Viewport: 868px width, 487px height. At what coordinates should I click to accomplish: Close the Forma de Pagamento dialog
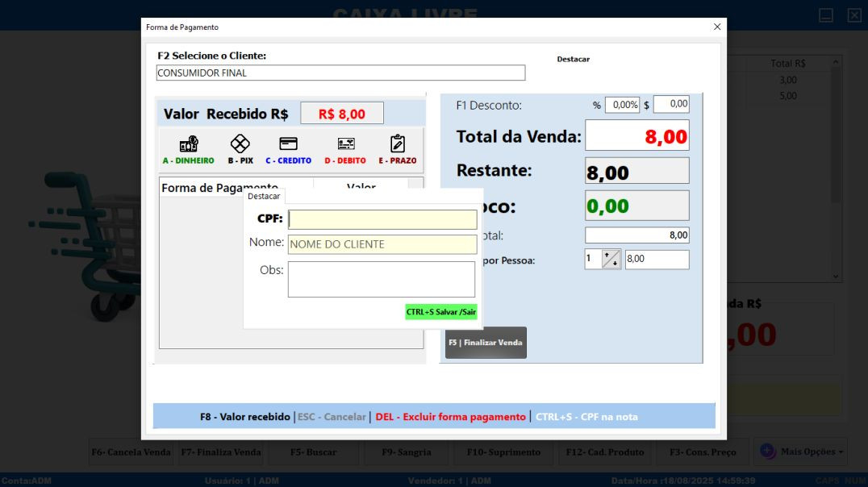click(x=717, y=27)
